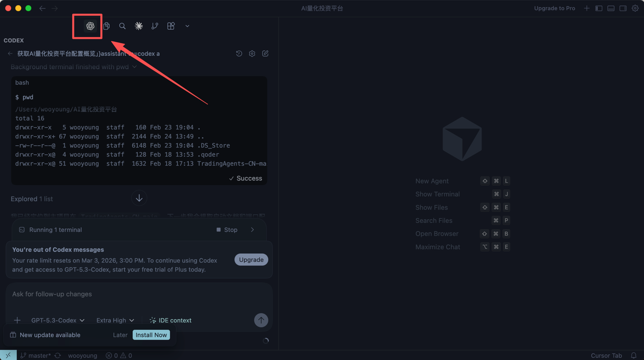Navigate back with title bar arrow

click(42, 8)
